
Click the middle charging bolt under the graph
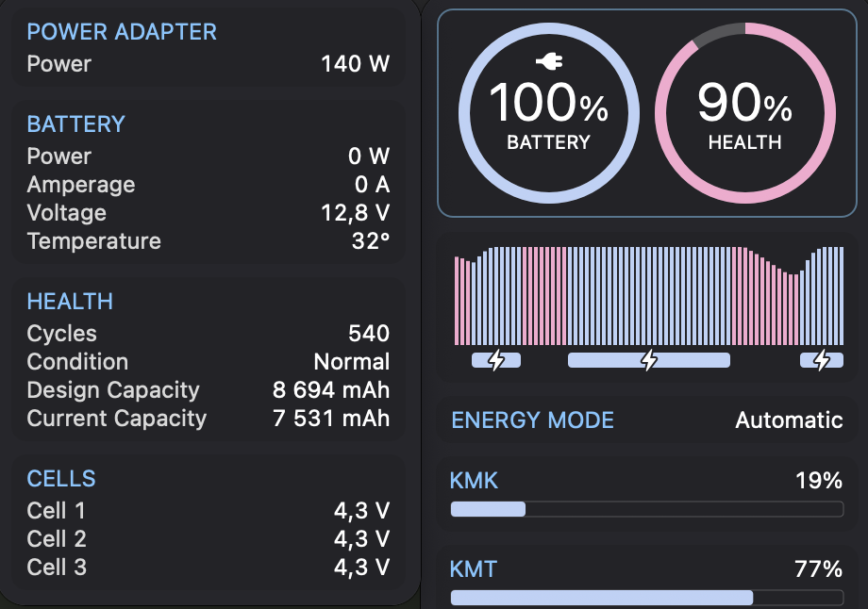[649, 360]
